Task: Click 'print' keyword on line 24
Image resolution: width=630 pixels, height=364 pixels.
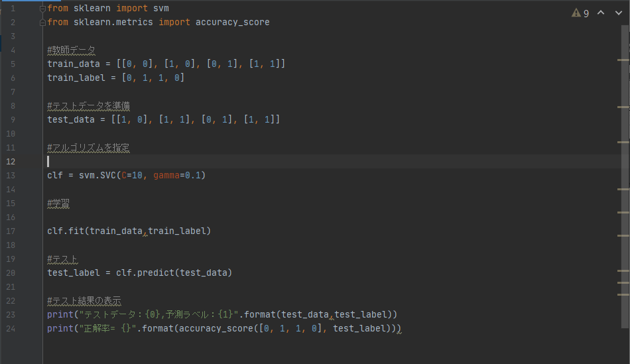Action: pos(60,329)
